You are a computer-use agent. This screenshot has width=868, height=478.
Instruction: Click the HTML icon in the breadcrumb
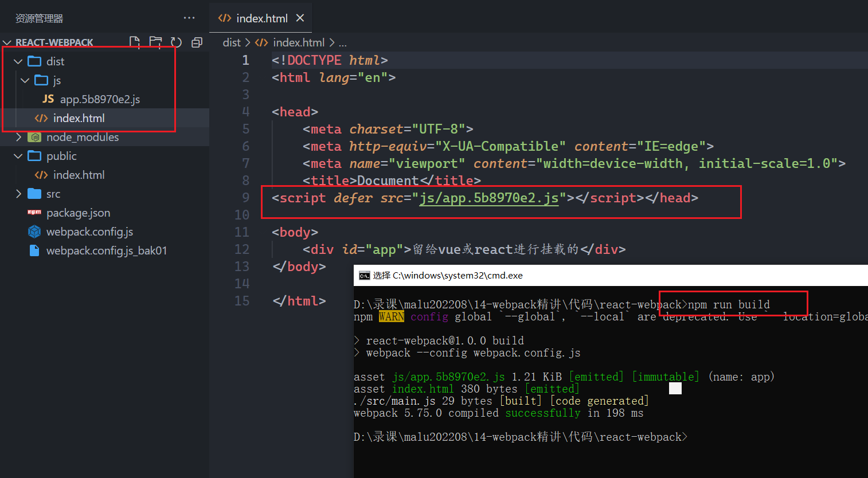[x=261, y=42]
